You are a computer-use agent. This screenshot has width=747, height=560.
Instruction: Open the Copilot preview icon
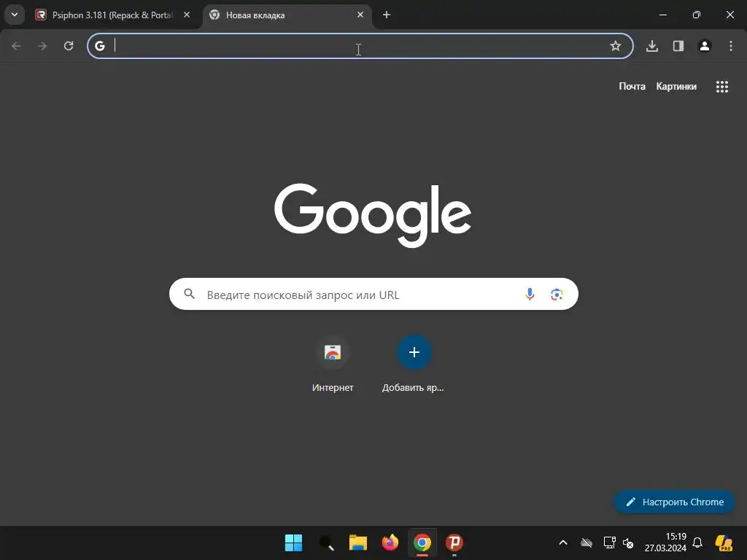point(724,542)
